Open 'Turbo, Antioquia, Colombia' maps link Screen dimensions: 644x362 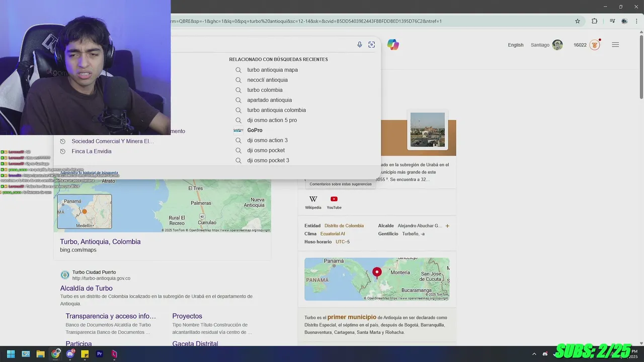(100, 242)
